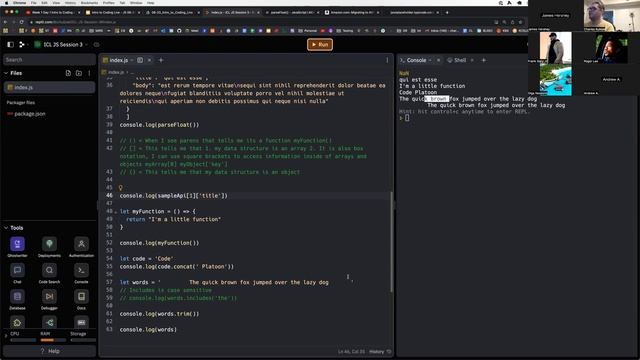
Task: Open a new browser tab with plus
Action: 447,12
